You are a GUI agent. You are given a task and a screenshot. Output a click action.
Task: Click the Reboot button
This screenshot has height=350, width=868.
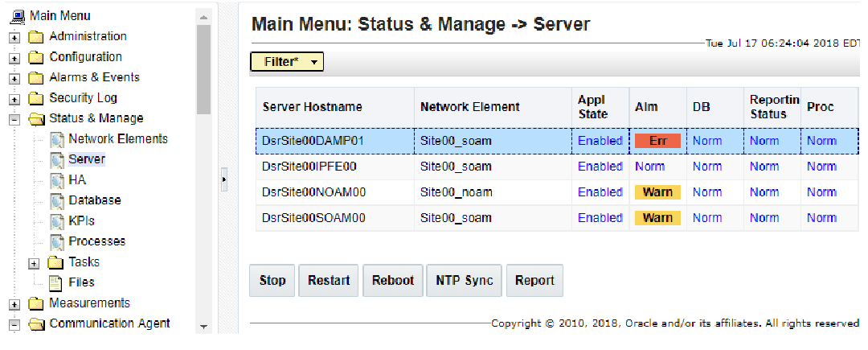point(393,280)
